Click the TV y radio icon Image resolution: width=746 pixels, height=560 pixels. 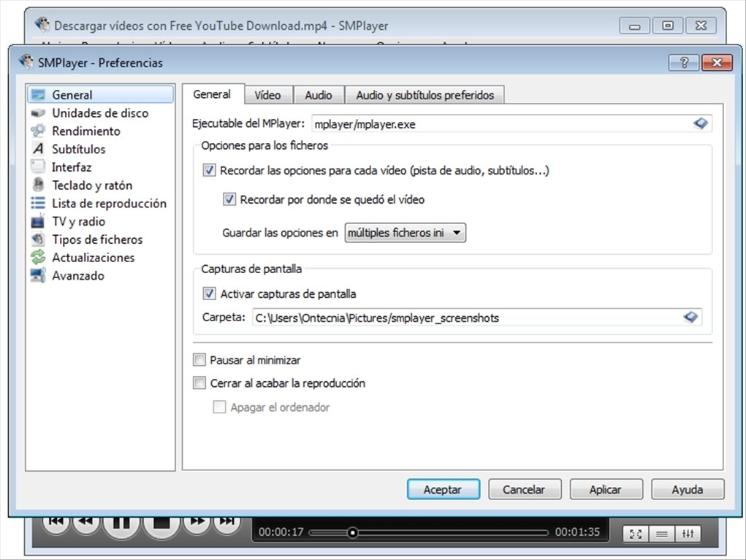(37, 221)
